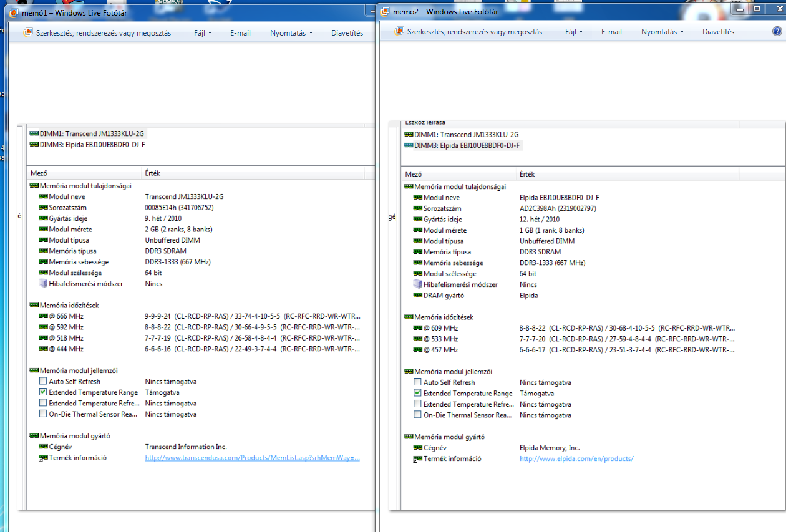Toggle Extended Temperature Refre... checkbox in memo1
786x532 pixels.
click(43, 403)
